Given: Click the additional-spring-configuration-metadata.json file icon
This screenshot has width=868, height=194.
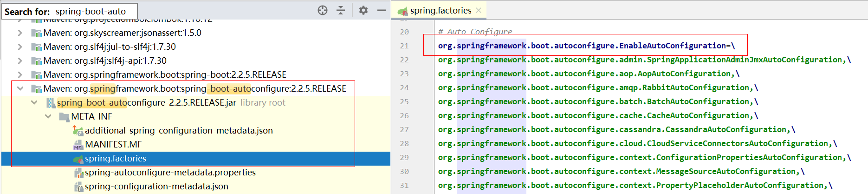Looking at the screenshot, I should click(78, 130).
